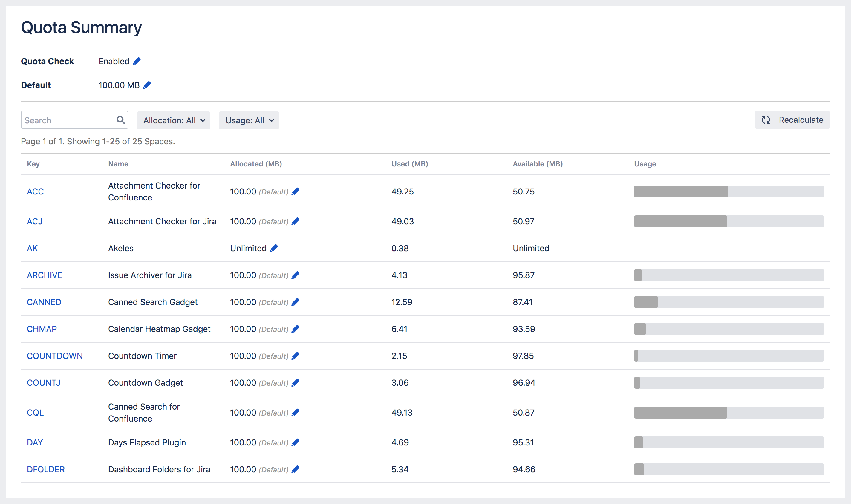Edit allocated quota for ACC space
851x504 pixels.
[x=296, y=192]
